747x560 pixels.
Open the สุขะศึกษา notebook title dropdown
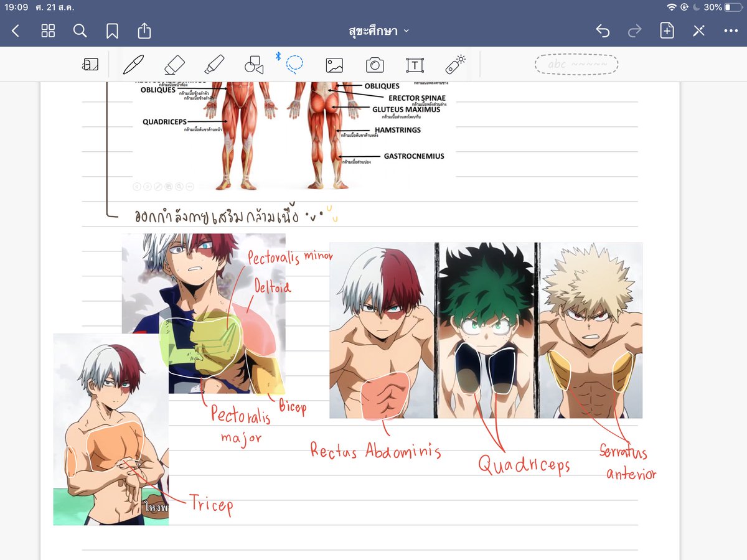[x=379, y=30]
